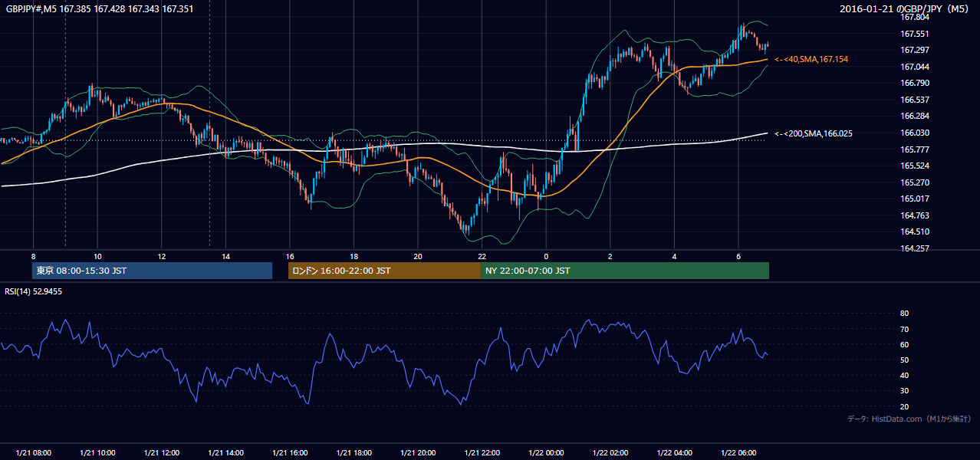
Task: Click price axis value 167.297
Action: [914, 50]
